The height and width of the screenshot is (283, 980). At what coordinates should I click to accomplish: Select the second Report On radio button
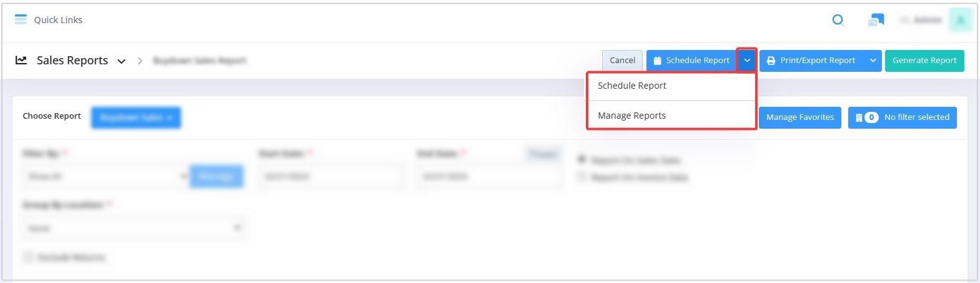tap(582, 177)
